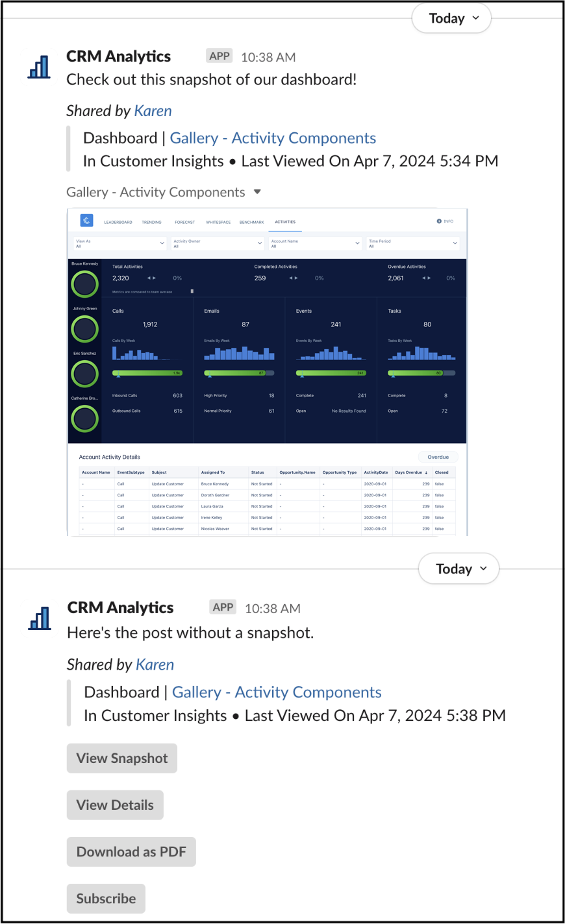The image size is (565, 924).
Task: Switch to the FORECAST tab
Action: [185, 223]
